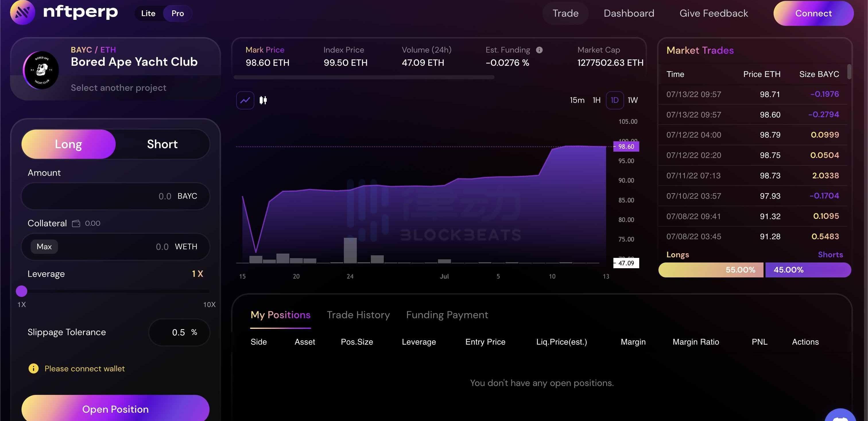The image size is (868, 421).
Task: Set chart interval to 1D
Action: click(x=615, y=100)
